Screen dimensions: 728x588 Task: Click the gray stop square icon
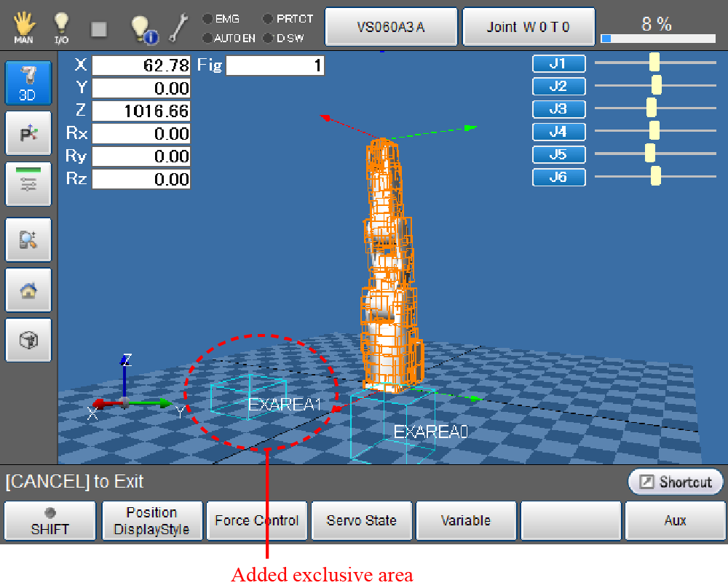coord(99,29)
